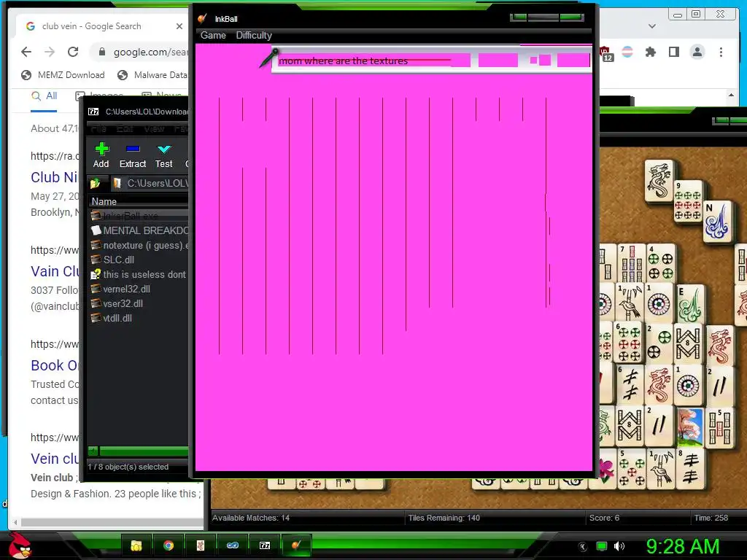Open Chrome three-dot menu
This screenshot has width=747, height=560.
tap(721, 52)
